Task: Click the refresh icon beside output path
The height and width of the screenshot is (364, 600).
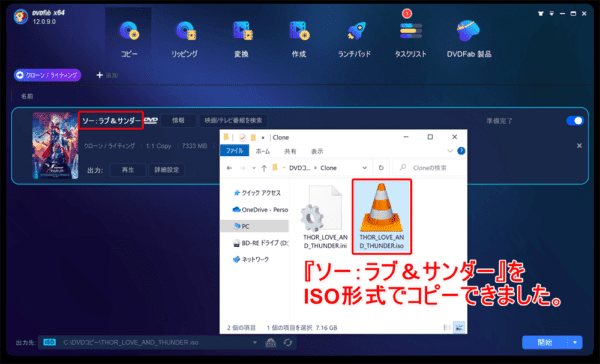Action: pos(288,343)
